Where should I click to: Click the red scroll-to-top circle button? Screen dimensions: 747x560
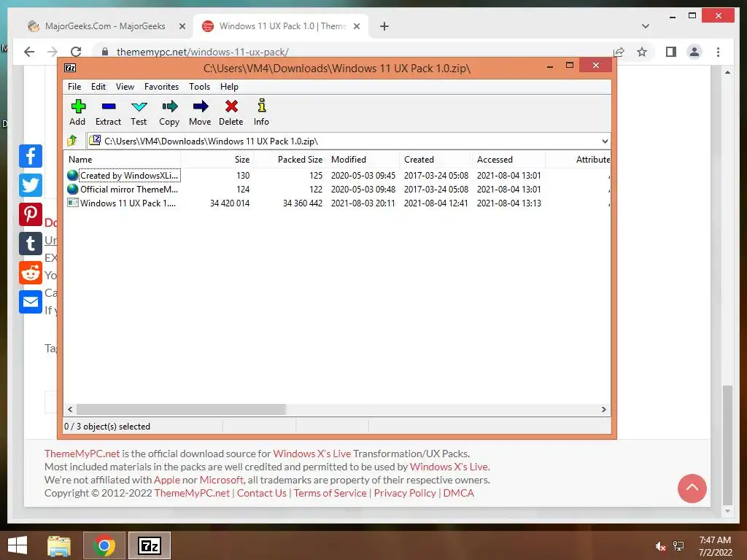(692, 488)
